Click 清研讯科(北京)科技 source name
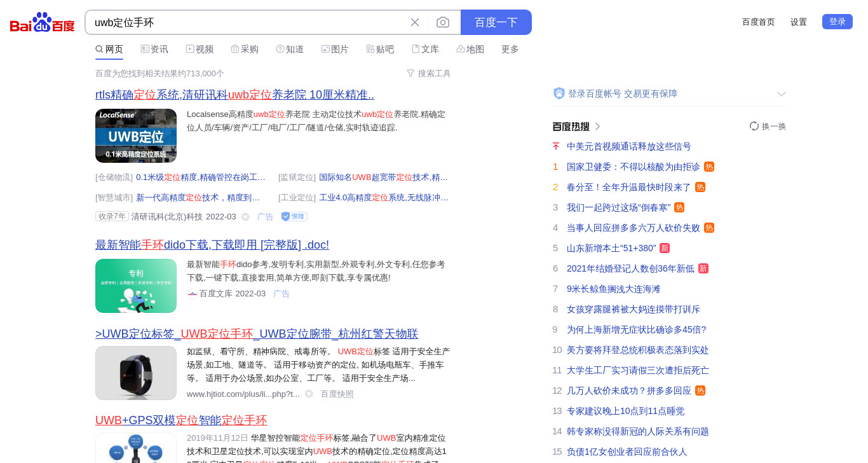Viewport: 868px width, 463px height. point(167,217)
